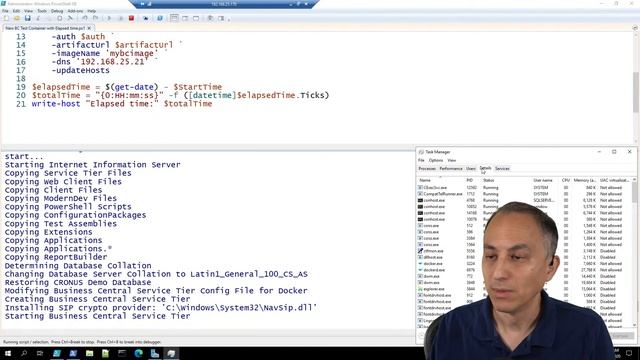Image resolution: width=640 pixels, height=360 pixels.
Task: Open File Explorer from the taskbar
Action: (89, 353)
